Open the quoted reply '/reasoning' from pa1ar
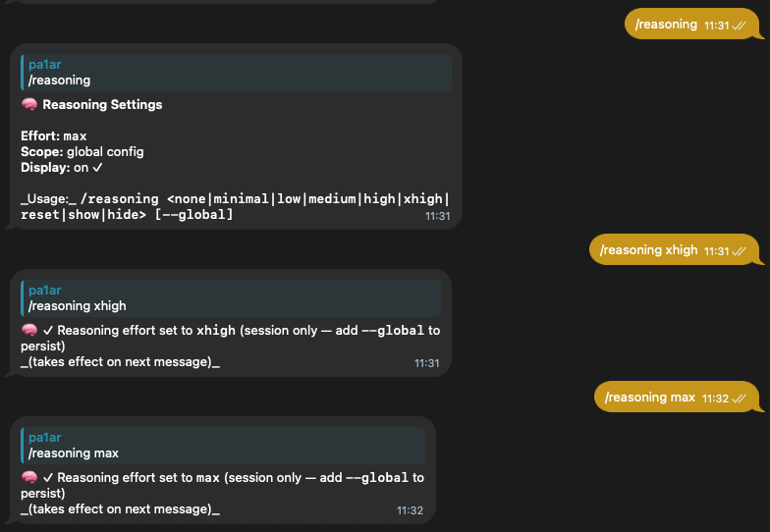The image size is (770, 532). tap(236, 73)
